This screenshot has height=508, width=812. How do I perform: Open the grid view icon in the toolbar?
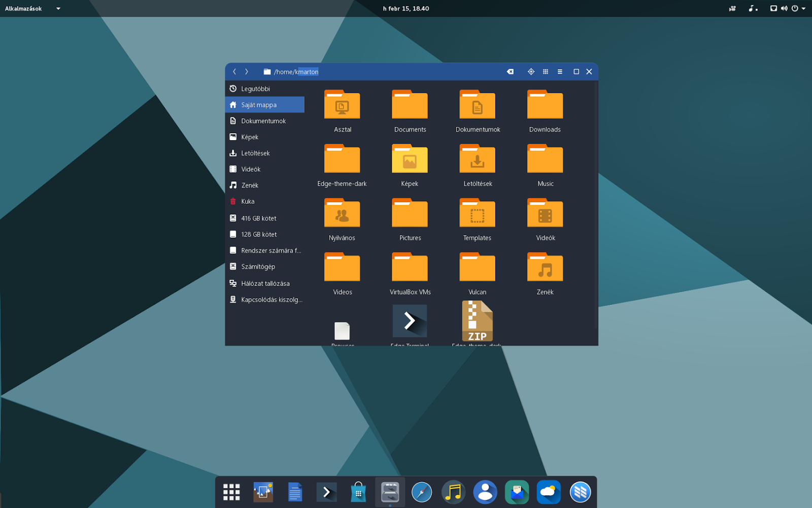tap(546, 72)
